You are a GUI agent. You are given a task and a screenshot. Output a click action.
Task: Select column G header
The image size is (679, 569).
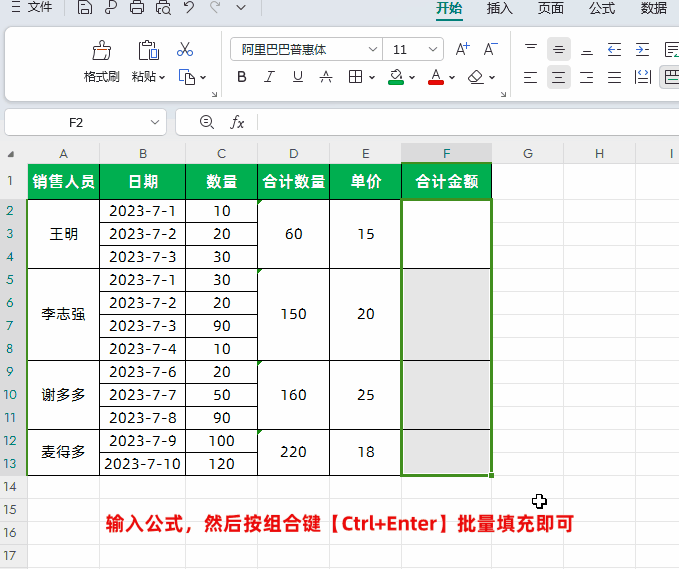tap(527, 153)
